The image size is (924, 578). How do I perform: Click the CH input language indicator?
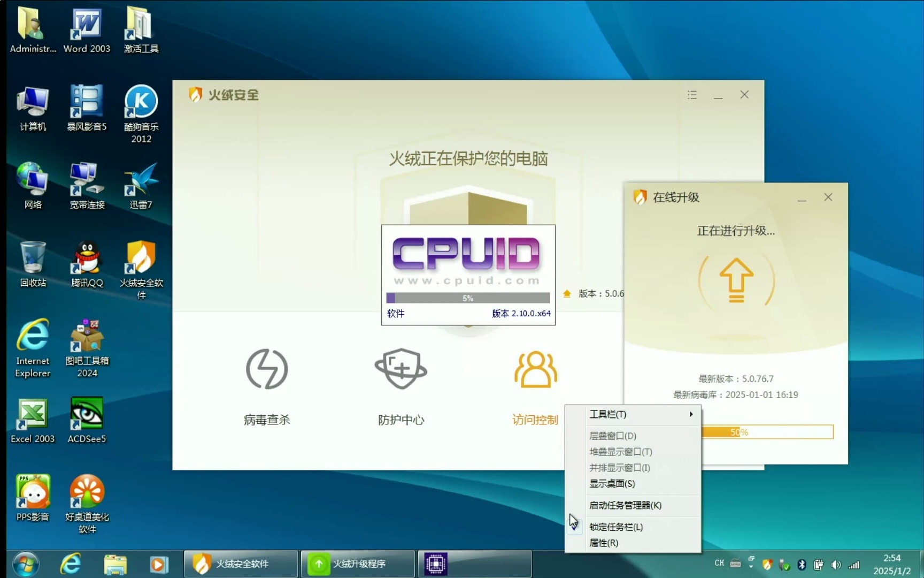point(719,564)
